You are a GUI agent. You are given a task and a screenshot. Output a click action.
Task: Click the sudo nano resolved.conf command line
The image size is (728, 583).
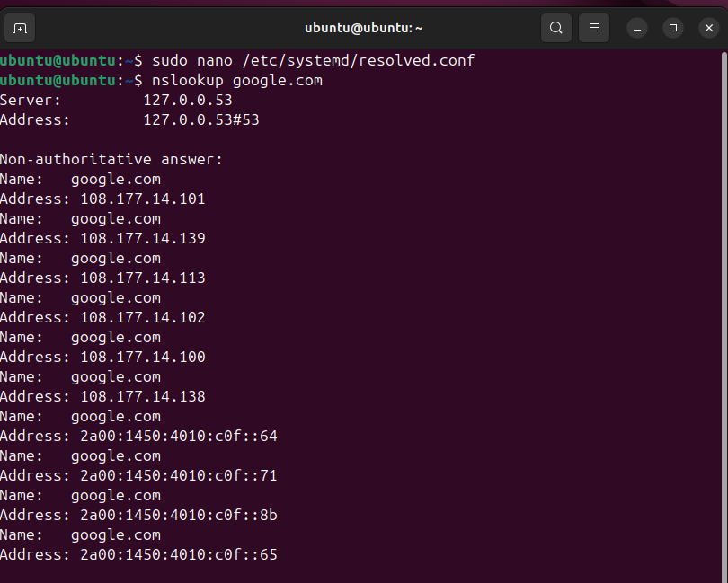tap(313, 60)
